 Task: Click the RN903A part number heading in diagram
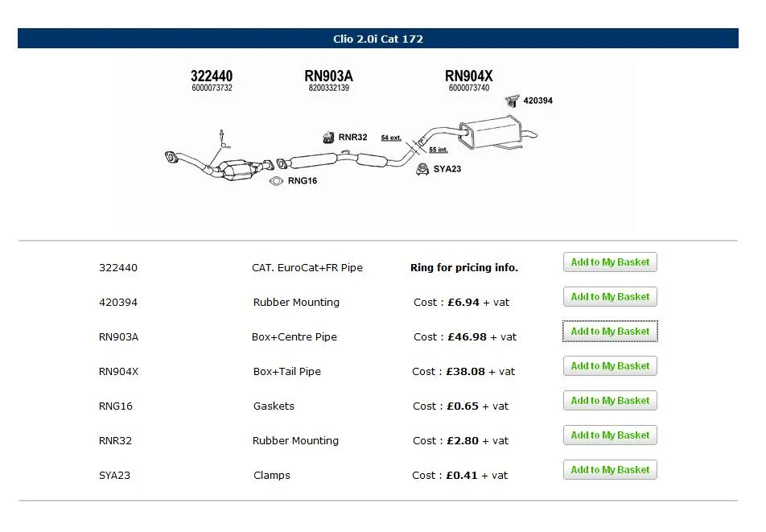click(x=329, y=76)
